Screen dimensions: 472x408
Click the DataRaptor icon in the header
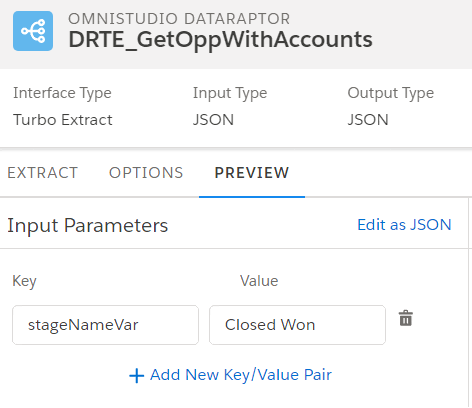33,31
